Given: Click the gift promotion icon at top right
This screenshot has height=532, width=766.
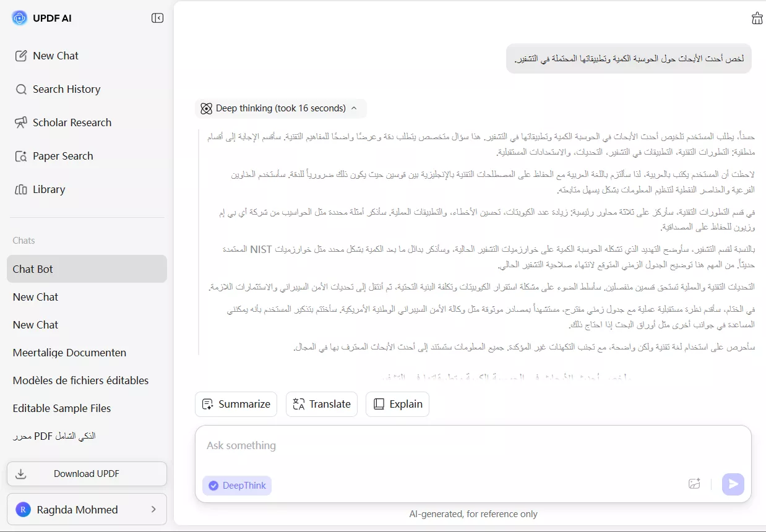Looking at the screenshot, I should click(x=757, y=18).
